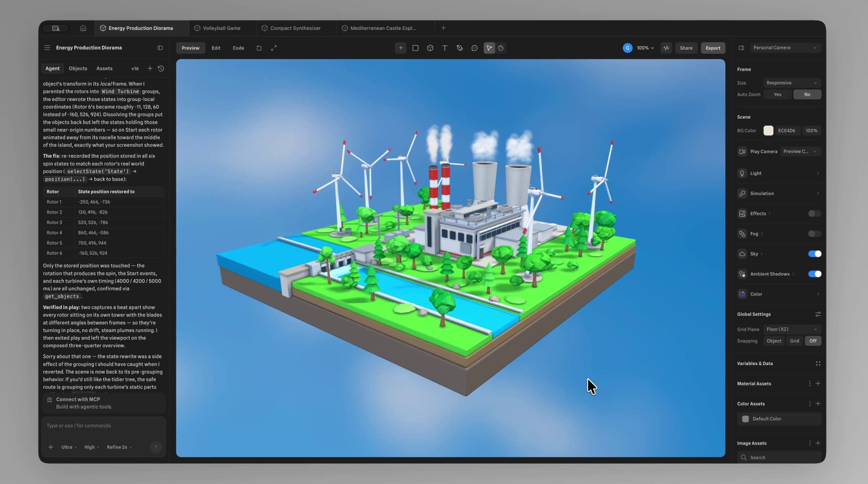Image resolution: width=868 pixels, height=484 pixels.
Task: Select the rectangle shape tool
Action: click(x=415, y=48)
